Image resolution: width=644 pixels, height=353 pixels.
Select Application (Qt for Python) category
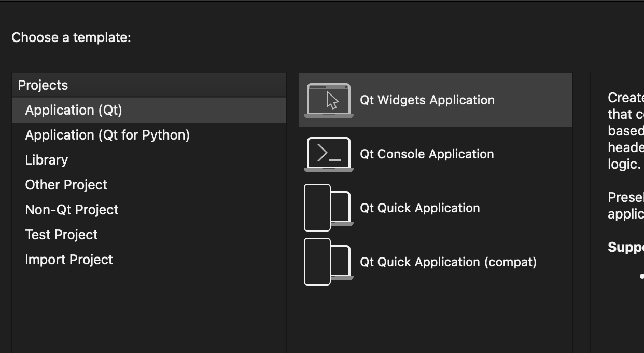pos(149,135)
